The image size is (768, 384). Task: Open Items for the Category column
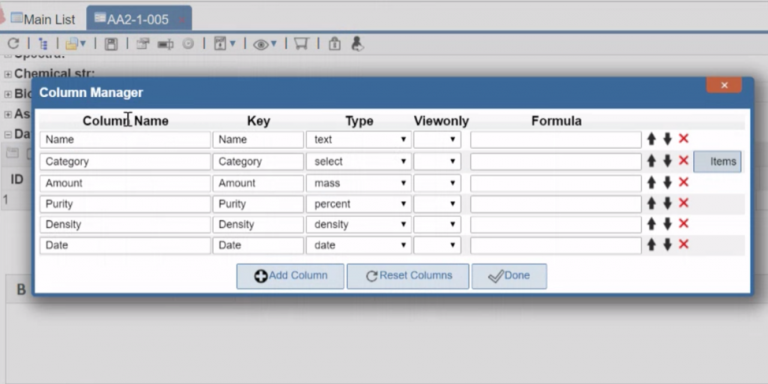pos(717,162)
